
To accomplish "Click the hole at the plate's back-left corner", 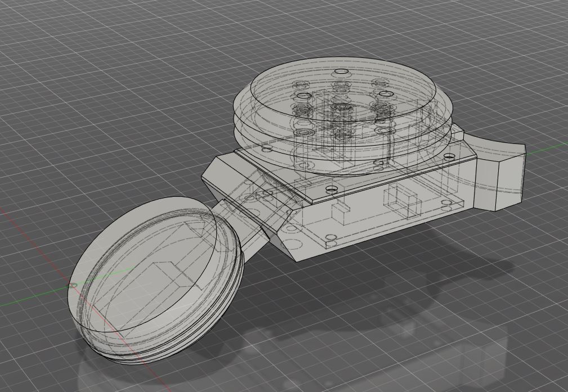I will [x=267, y=148].
